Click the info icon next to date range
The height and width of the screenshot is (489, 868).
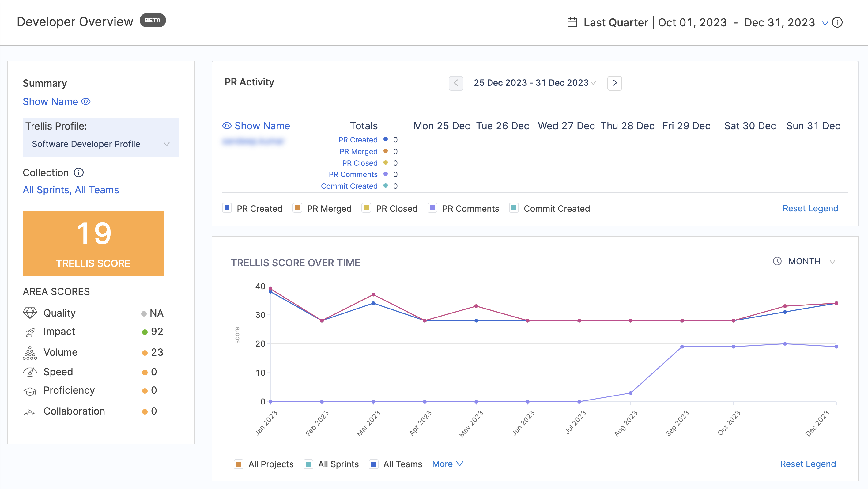tap(837, 23)
